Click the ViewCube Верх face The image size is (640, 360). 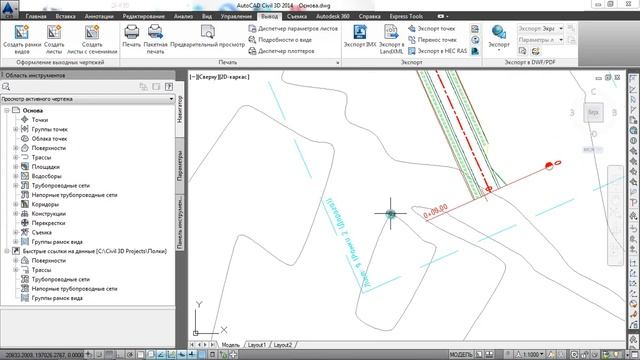(593, 112)
